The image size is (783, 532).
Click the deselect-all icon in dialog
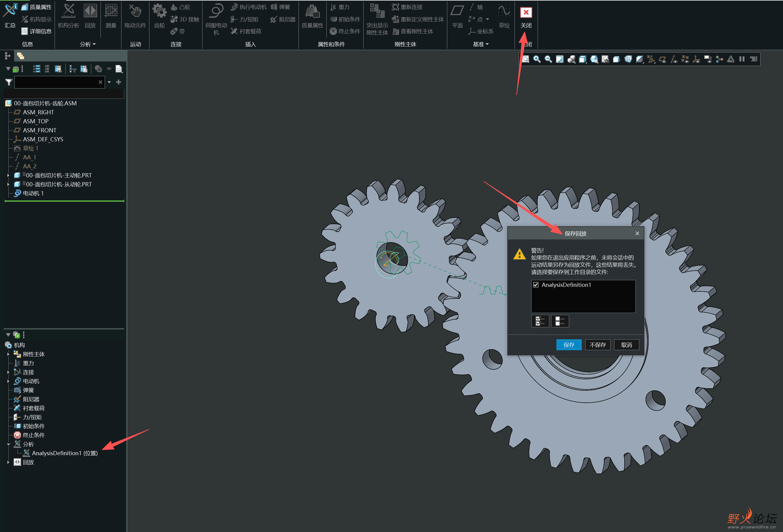point(559,321)
